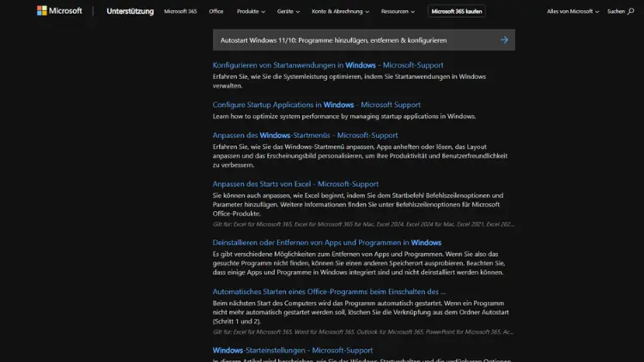Image resolution: width=644 pixels, height=362 pixels.
Task: Click 'Learn how to optimize system performance' description
Action: tap(344, 116)
